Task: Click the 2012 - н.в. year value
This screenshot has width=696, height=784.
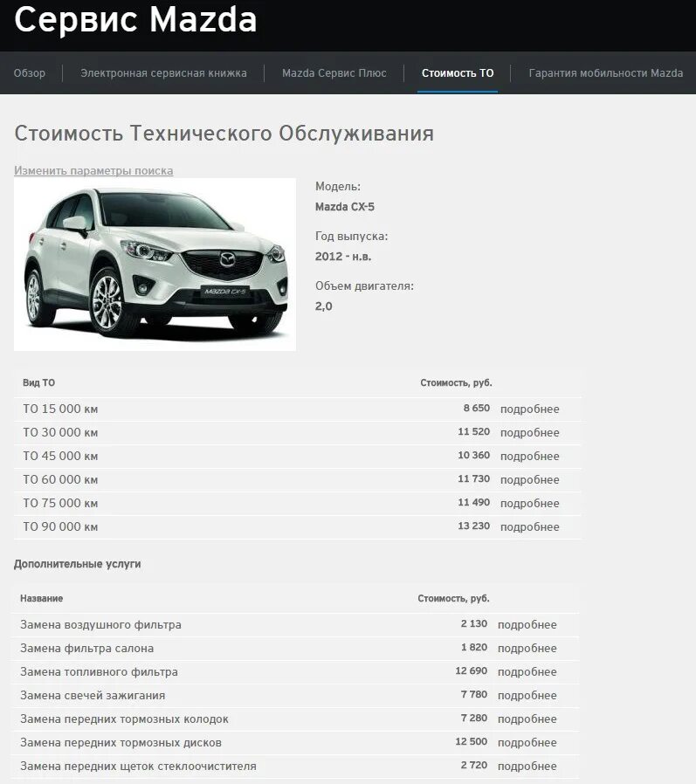Action: 343,257
